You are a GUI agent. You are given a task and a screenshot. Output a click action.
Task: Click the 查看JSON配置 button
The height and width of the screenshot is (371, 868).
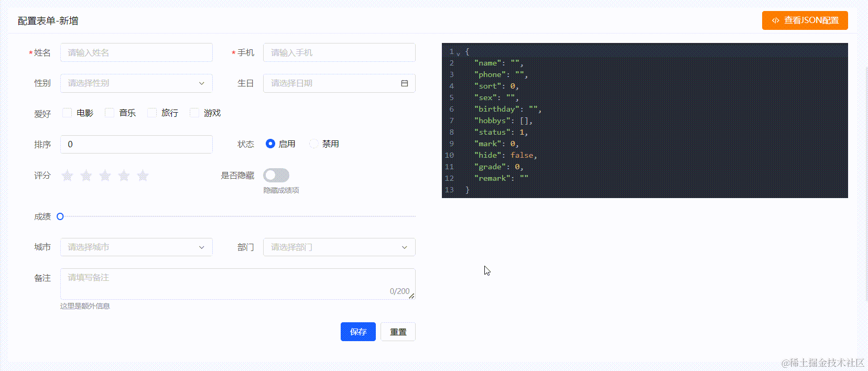[805, 20]
